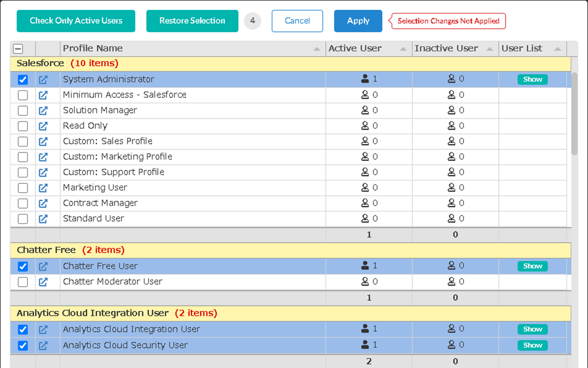Click Solution Manager active user icon
This screenshot has height=368, width=588.
click(x=365, y=110)
